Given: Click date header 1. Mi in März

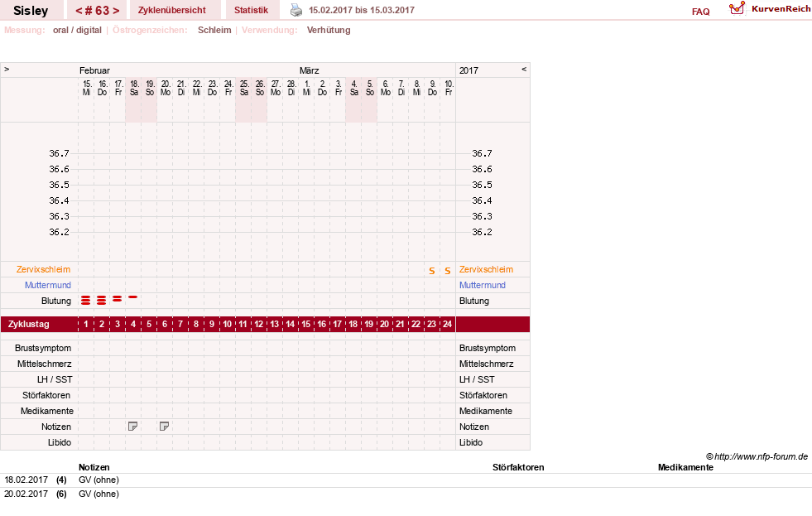Looking at the screenshot, I should pyautogui.click(x=306, y=88).
